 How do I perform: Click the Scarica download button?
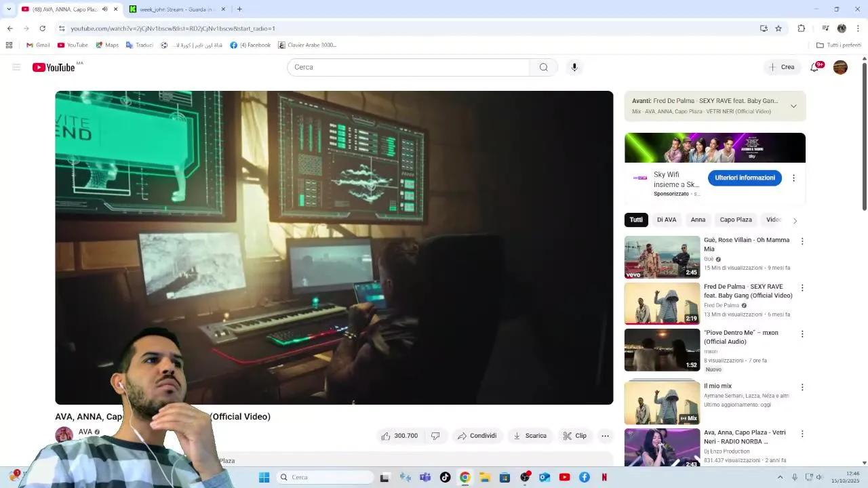530,436
